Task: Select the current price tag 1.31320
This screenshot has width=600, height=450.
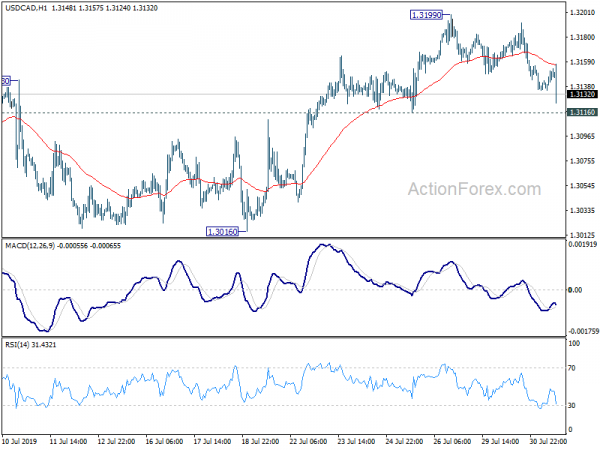Action: pyautogui.click(x=582, y=94)
